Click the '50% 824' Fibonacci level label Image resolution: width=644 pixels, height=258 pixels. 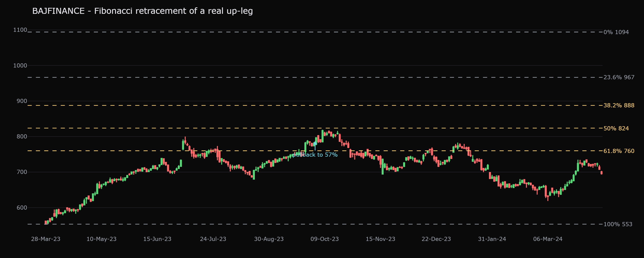tap(616, 128)
